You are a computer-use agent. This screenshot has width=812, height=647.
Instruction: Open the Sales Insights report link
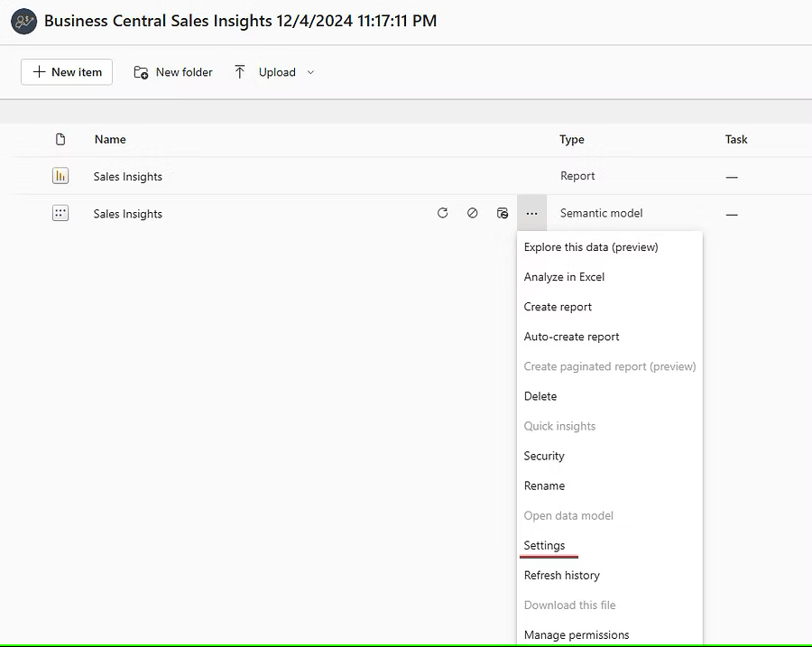pyautogui.click(x=128, y=177)
